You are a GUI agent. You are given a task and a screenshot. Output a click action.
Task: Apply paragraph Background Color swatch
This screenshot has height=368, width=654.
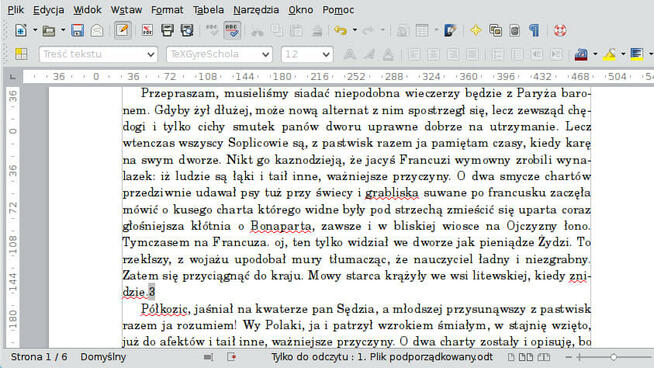(637, 54)
